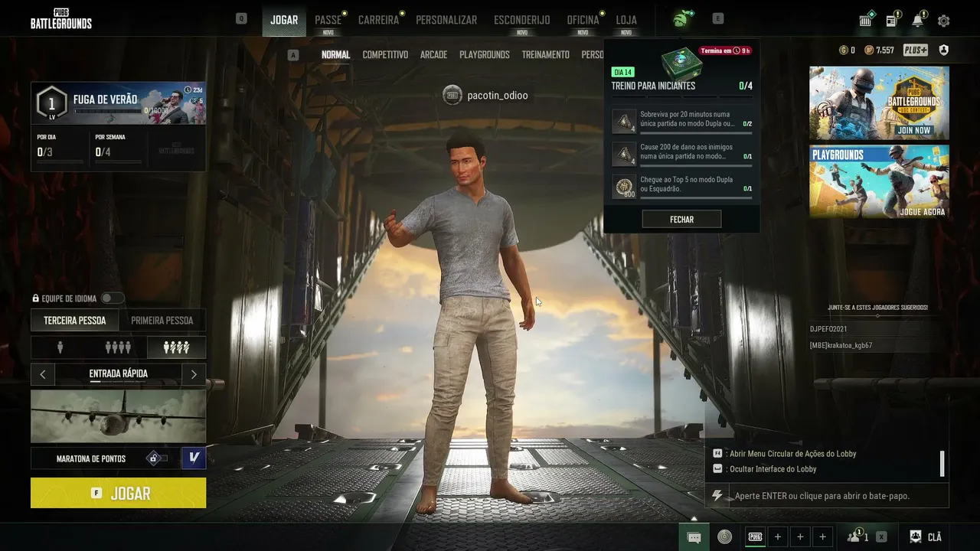
Task: Click suggested player [MBE]krakatoa_kgb67
Action: coord(841,345)
